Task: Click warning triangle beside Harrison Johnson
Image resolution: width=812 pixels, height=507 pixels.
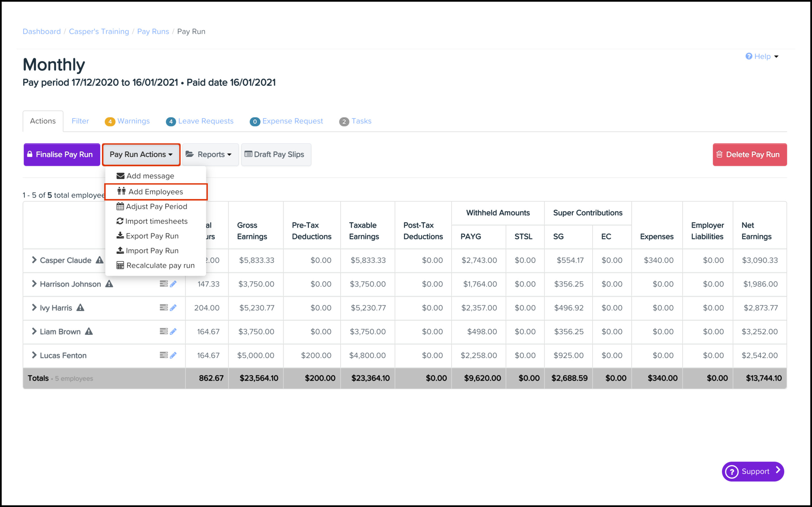Action: click(x=109, y=284)
